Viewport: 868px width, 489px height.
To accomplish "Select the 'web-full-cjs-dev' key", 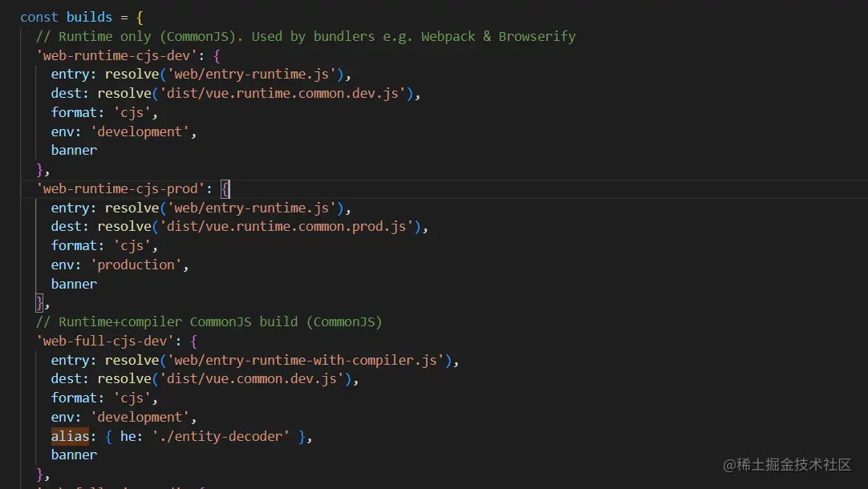I will 105,341.
